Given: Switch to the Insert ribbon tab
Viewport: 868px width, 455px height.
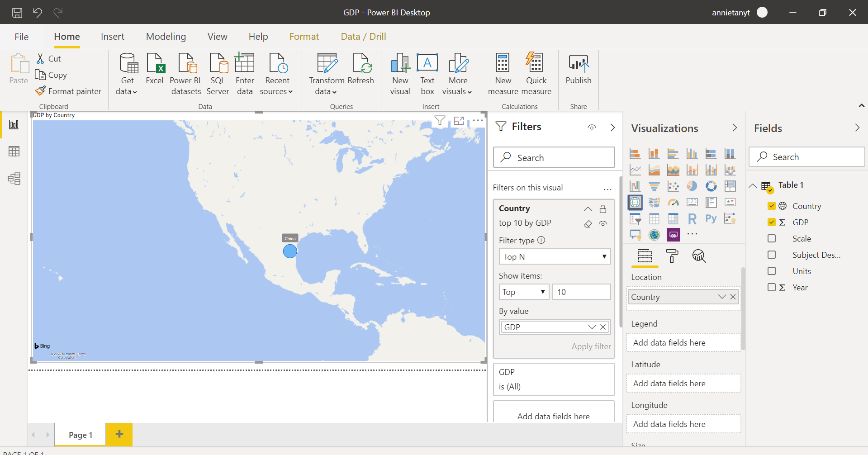Looking at the screenshot, I should click(x=113, y=37).
